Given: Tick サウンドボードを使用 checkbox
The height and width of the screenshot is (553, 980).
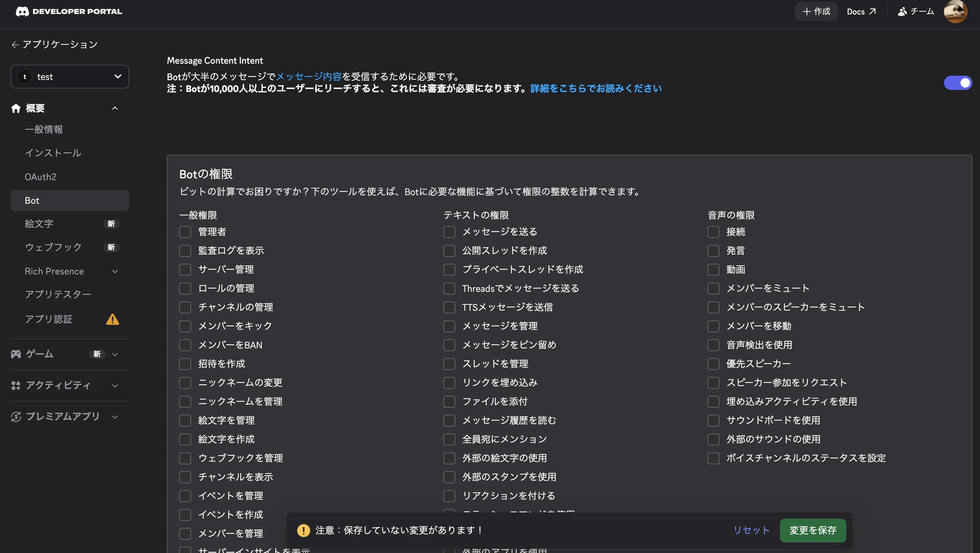Looking at the screenshot, I should click(713, 420).
